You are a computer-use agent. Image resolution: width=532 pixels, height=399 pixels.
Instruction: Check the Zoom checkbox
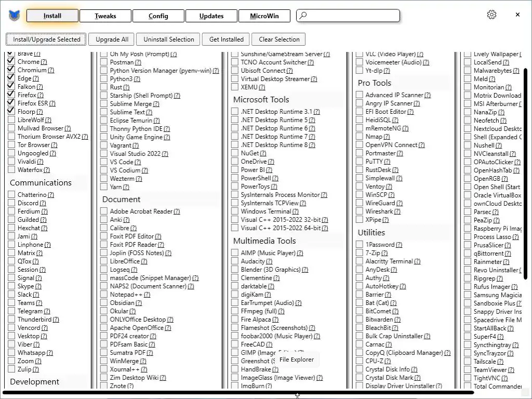click(x=11, y=361)
